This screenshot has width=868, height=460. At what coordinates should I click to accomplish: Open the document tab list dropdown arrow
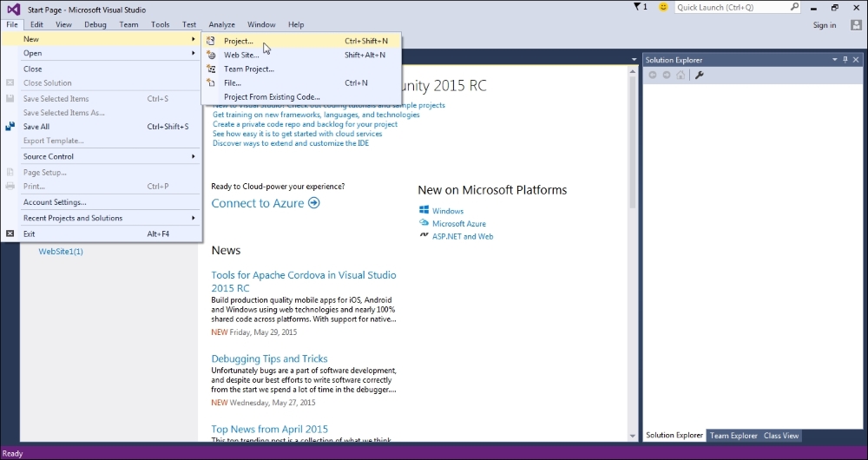tap(634, 59)
